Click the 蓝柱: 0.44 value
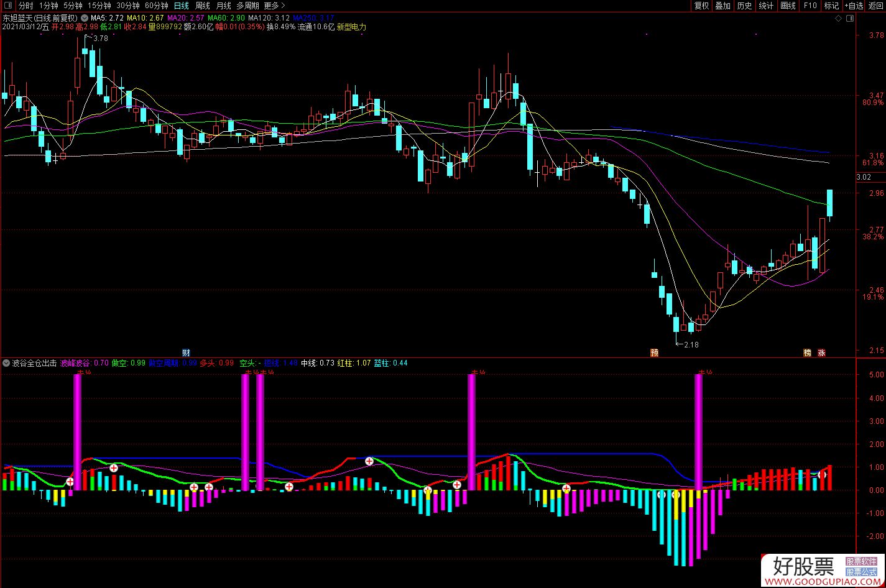The width and height of the screenshot is (886, 588). click(391, 362)
